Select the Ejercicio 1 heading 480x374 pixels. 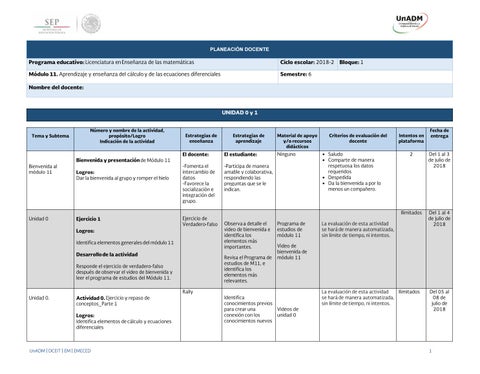click(88, 219)
